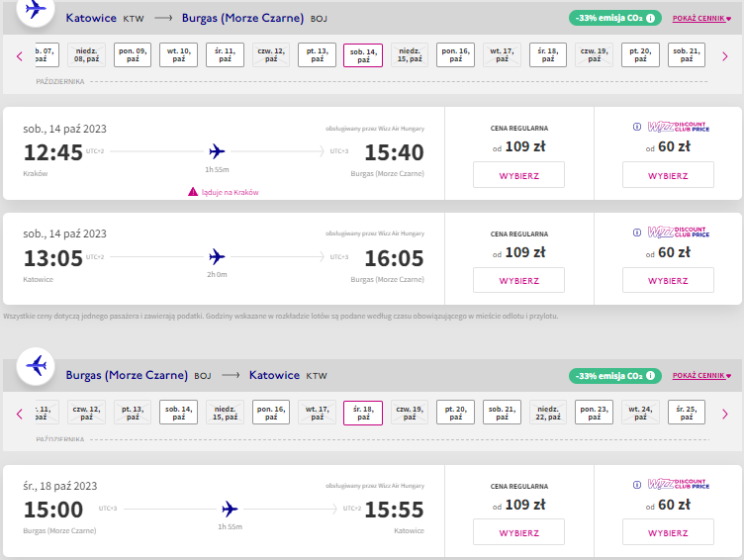Click arrival time 15:55 in Katowice
The image size is (744, 560).
click(x=394, y=510)
